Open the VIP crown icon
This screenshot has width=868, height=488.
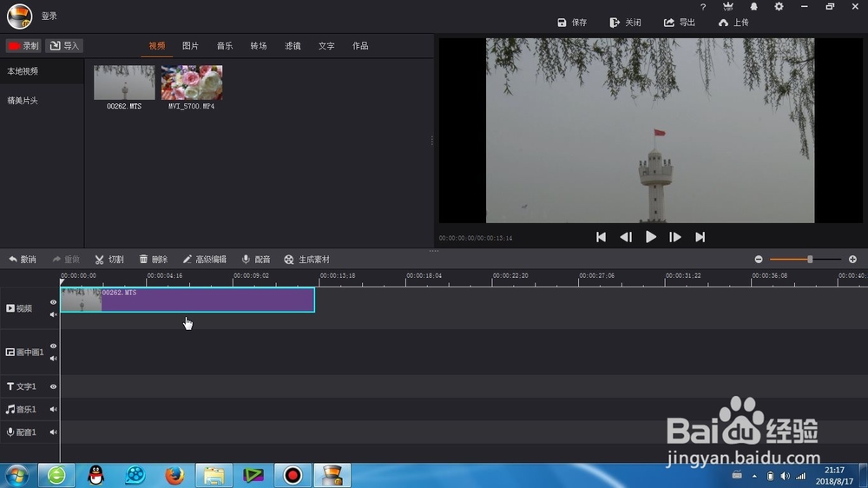(x=728, y=7)
